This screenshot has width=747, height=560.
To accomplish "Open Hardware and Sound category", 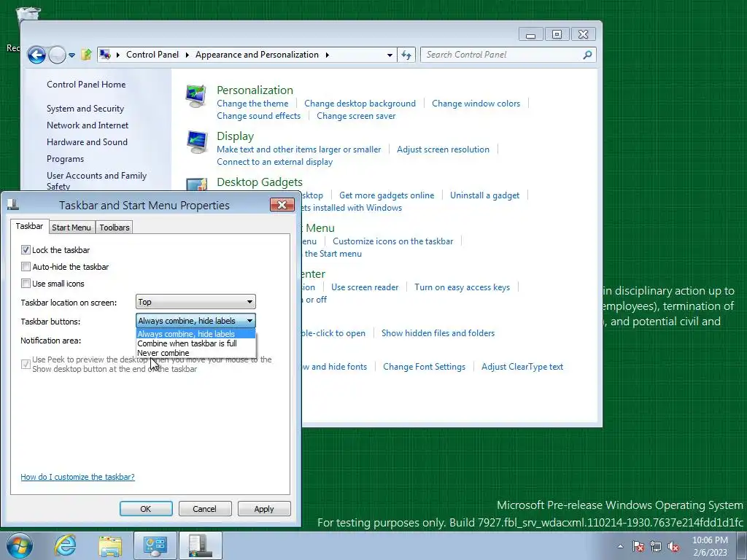I will pyautogui.click(x=88, y=142).
